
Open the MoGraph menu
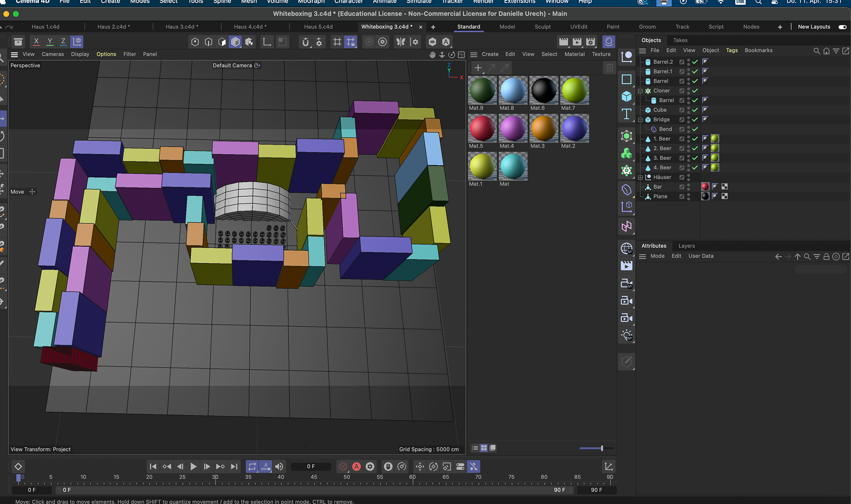coord(311,2)
